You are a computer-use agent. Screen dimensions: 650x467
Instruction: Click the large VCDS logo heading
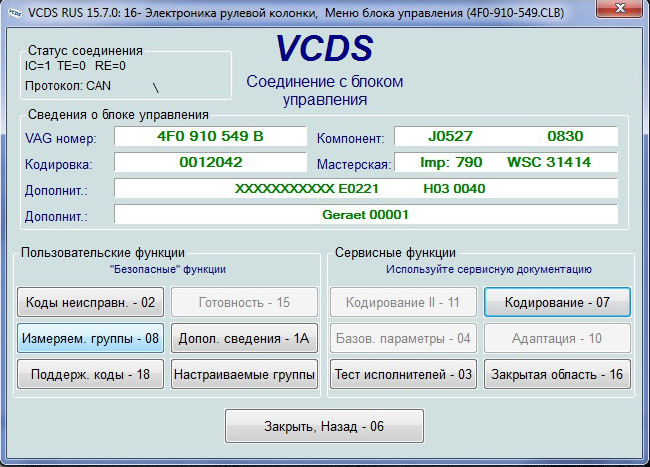pos(325,48)
